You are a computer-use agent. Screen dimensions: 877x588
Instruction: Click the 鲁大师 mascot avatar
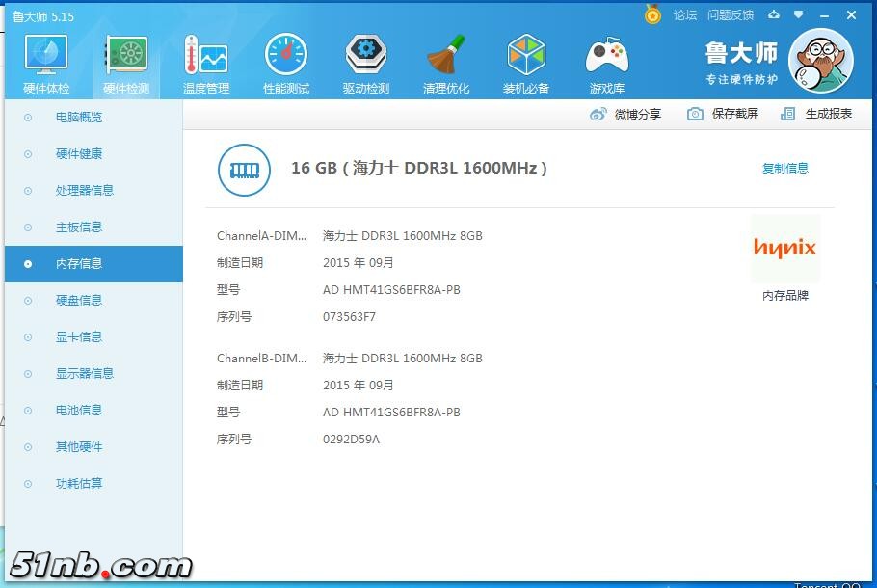pyautogui.click(x=820, y=60)
